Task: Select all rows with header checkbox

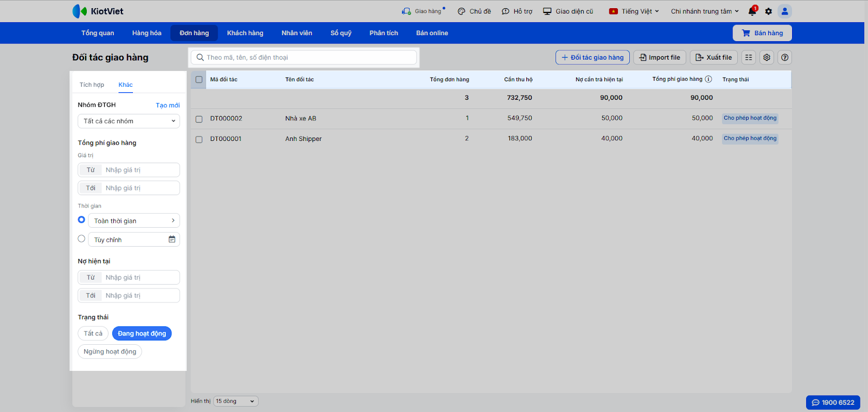Action: click(199, 80)
